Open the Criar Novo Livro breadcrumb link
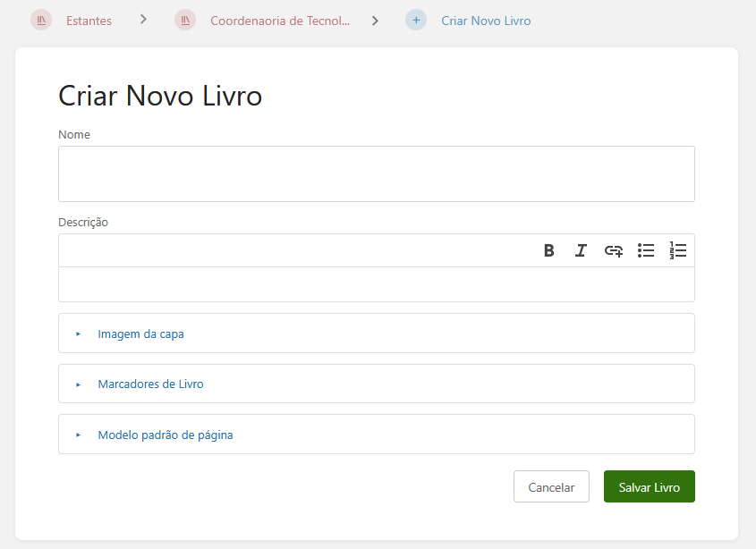 pyautogui.click(x=486, y=21)
